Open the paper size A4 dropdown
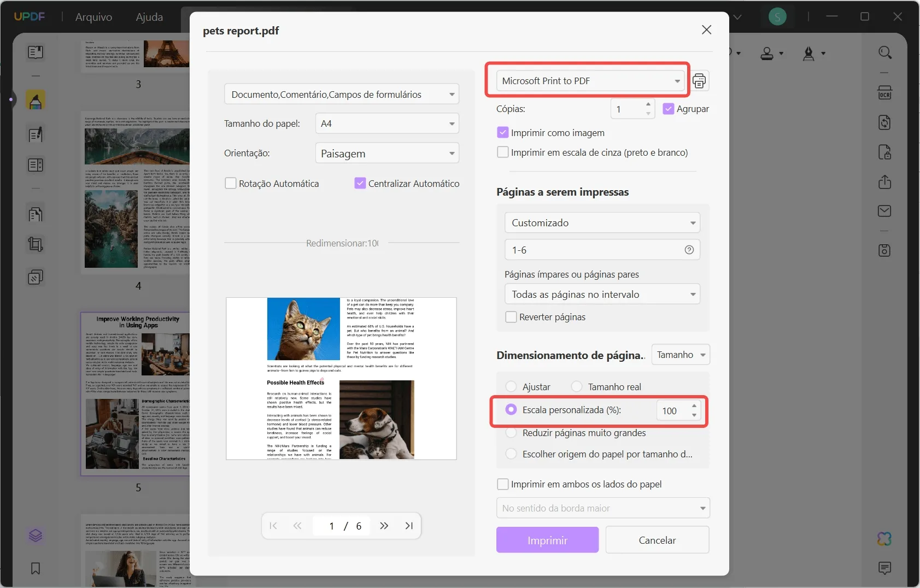The width and height of the screenshot is (920, 588). coord(387,124)
